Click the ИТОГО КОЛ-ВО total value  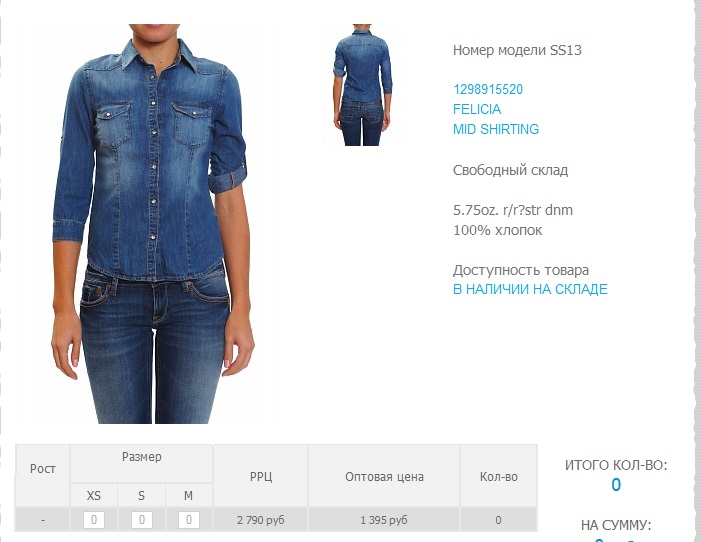(x=616, y=485)
